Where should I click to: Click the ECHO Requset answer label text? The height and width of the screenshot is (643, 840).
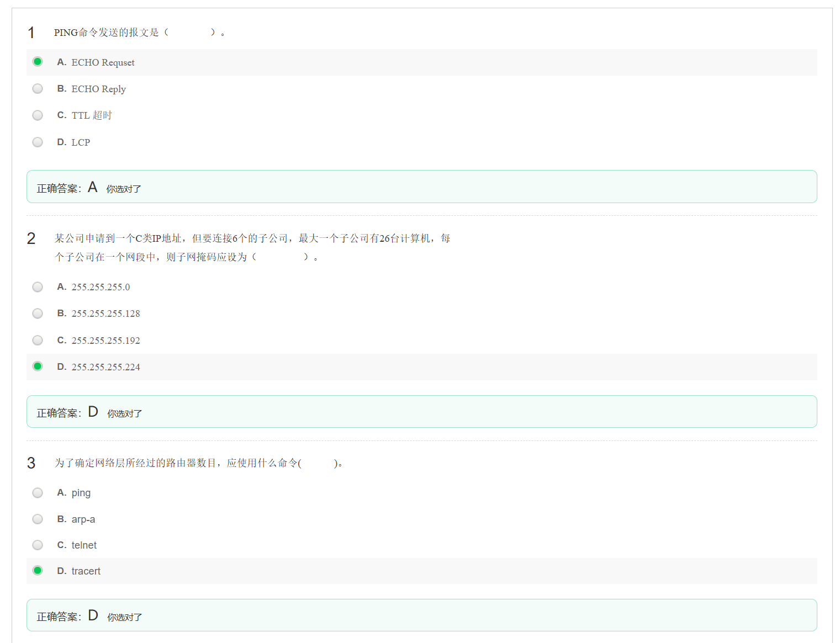tap(103, 62)
